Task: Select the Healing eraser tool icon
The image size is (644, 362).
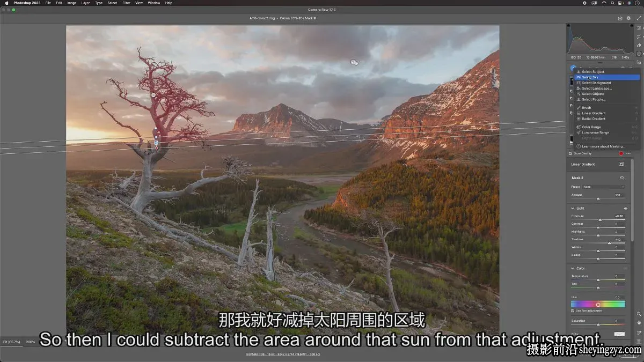Action: tap(639, 46)
